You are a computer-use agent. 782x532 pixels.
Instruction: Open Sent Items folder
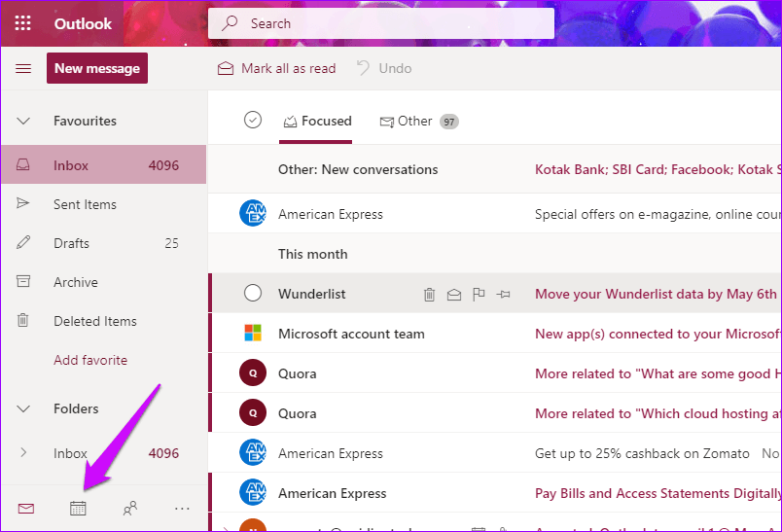(x=104, y=204)
